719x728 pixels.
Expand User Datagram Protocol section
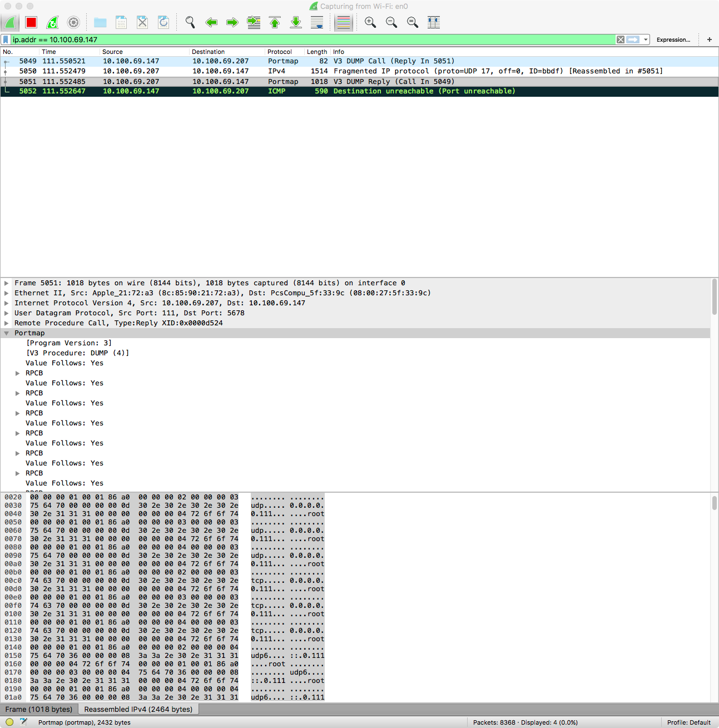click(x=7, y=313)
